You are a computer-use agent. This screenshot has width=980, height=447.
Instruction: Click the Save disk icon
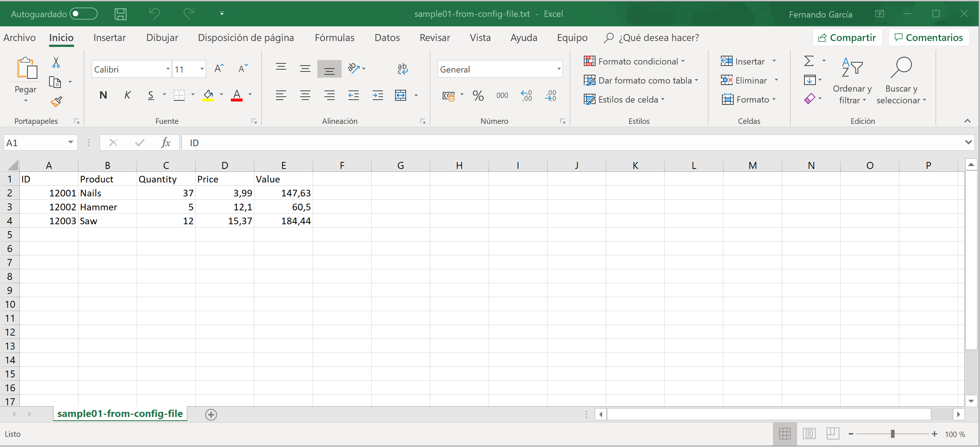tap(121, 14)
